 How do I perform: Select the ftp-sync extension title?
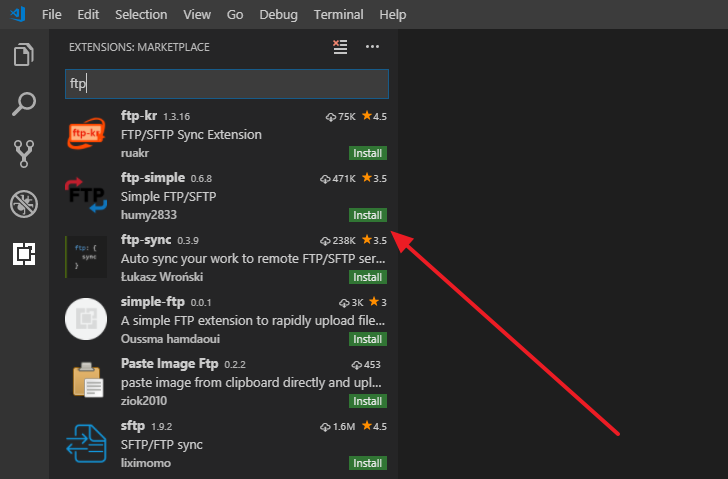[146, 240]
